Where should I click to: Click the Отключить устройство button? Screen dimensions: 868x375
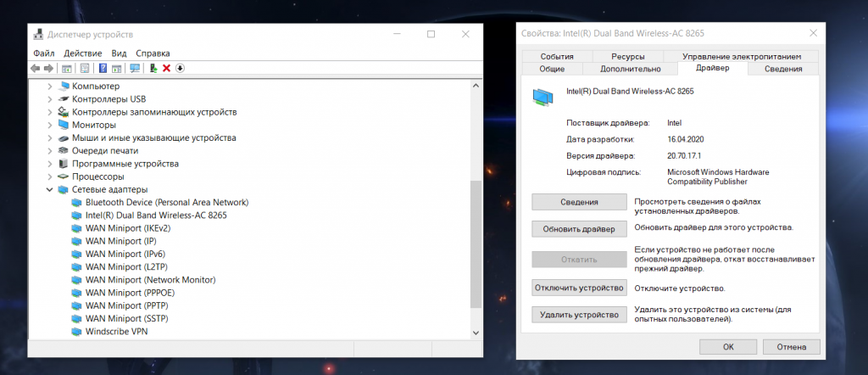pos(579,288)
